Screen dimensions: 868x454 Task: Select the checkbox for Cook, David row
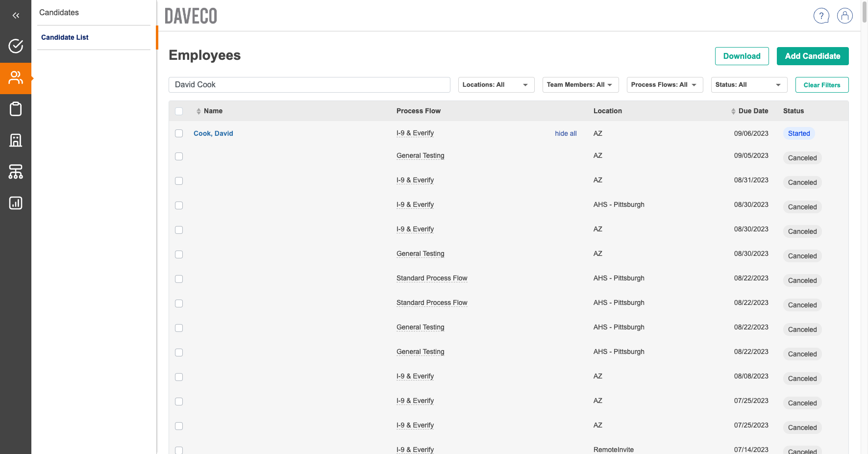click(x=179, y=133)
